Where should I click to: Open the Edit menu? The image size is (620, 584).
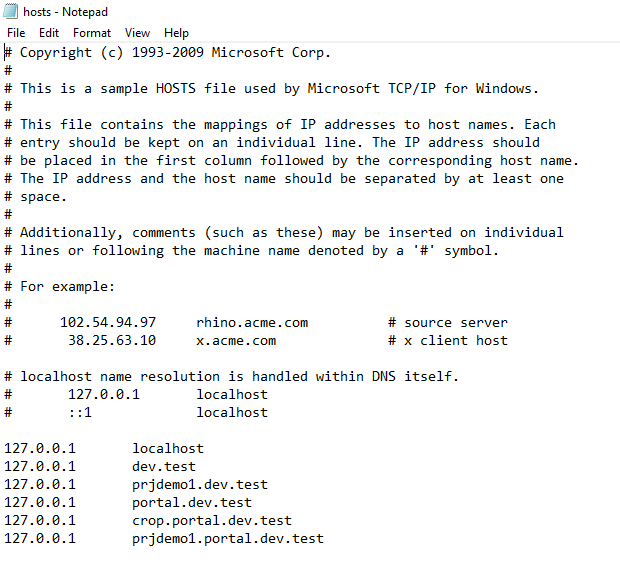coord(49,33)
